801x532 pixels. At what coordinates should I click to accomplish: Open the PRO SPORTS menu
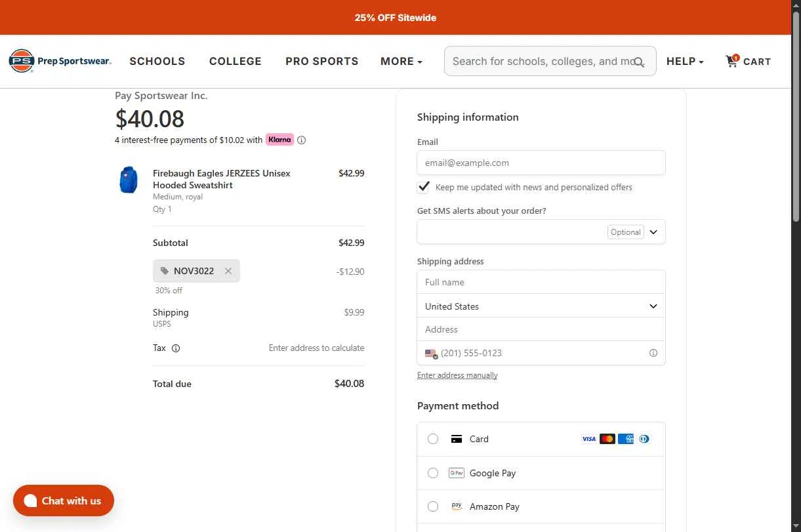(x=322, y=61)
